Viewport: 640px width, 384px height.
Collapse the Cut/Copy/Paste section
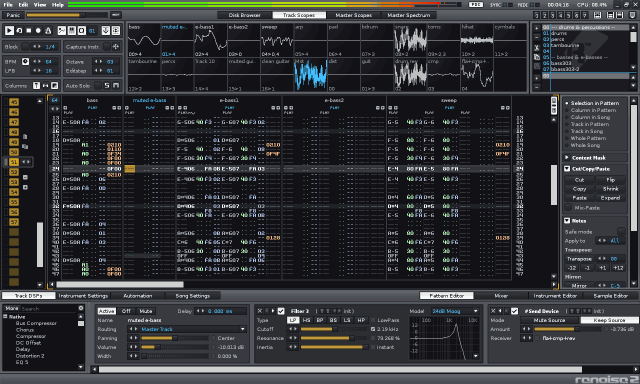(567, 169)
